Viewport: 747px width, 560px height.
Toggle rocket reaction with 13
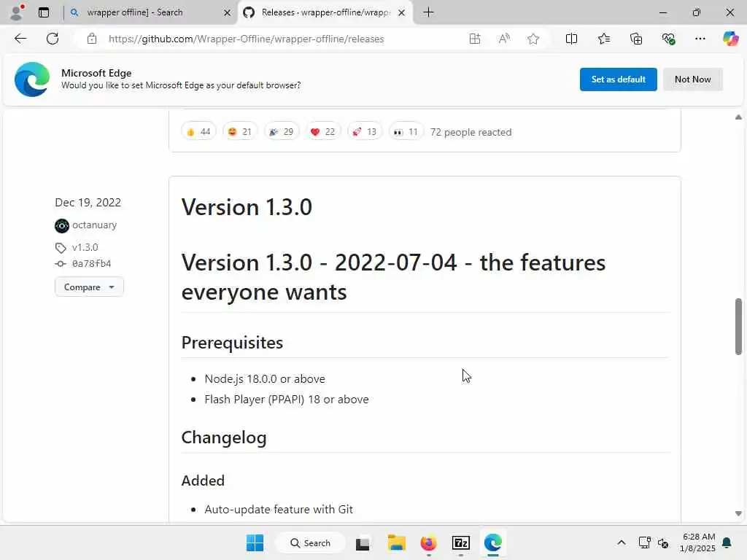[365, 132]
